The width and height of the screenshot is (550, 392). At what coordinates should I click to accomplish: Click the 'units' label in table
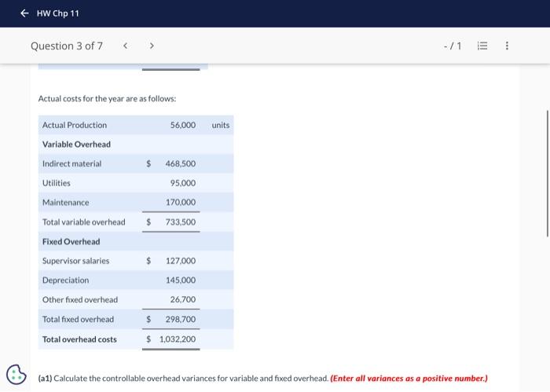point(221,125)
